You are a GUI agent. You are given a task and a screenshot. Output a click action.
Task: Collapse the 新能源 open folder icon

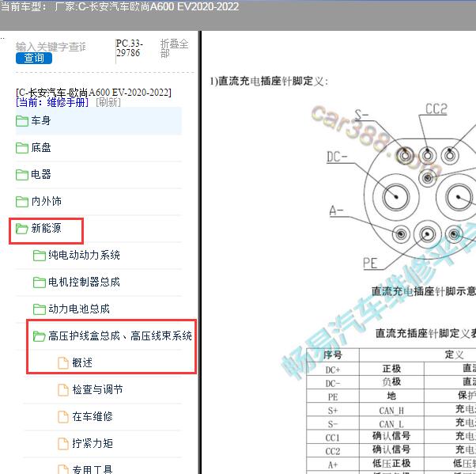22,228
